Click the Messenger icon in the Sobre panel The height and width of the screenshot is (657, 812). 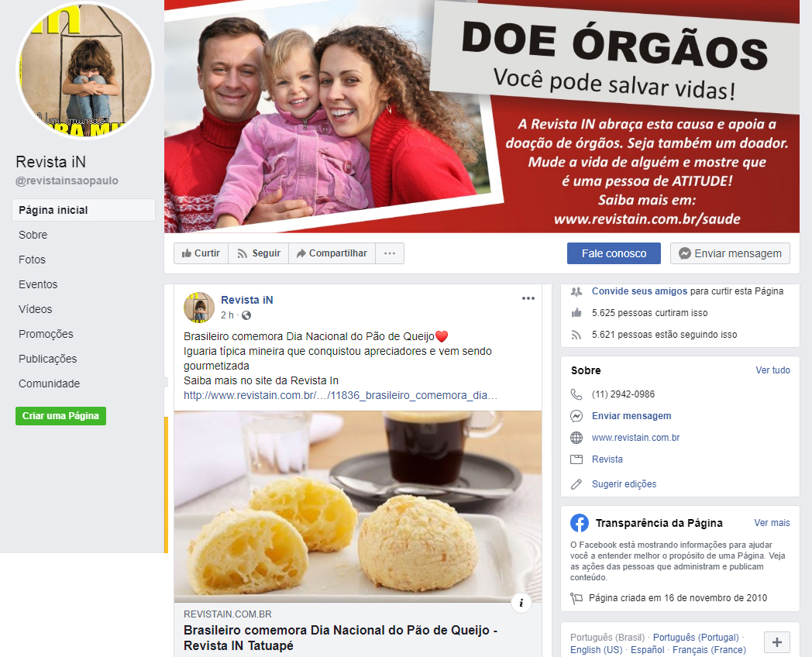tap(576, 416)
